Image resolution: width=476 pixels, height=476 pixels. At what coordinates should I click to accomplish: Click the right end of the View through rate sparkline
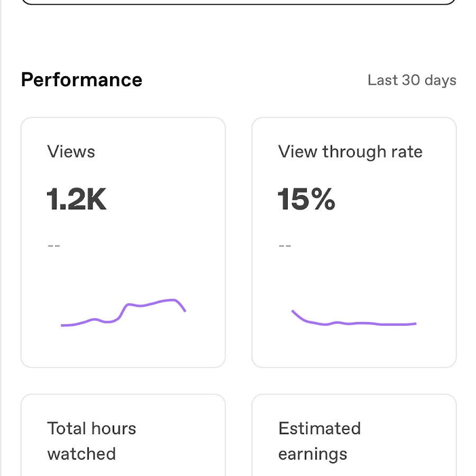415,323
